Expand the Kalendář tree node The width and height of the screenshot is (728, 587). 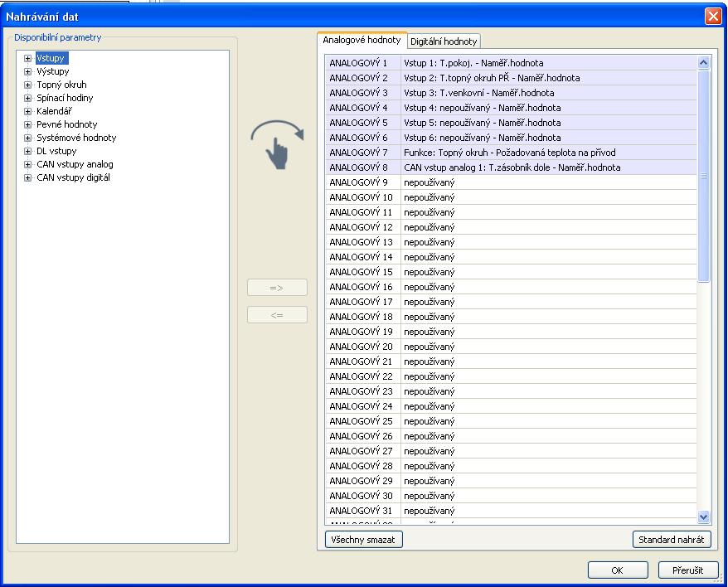28,111
